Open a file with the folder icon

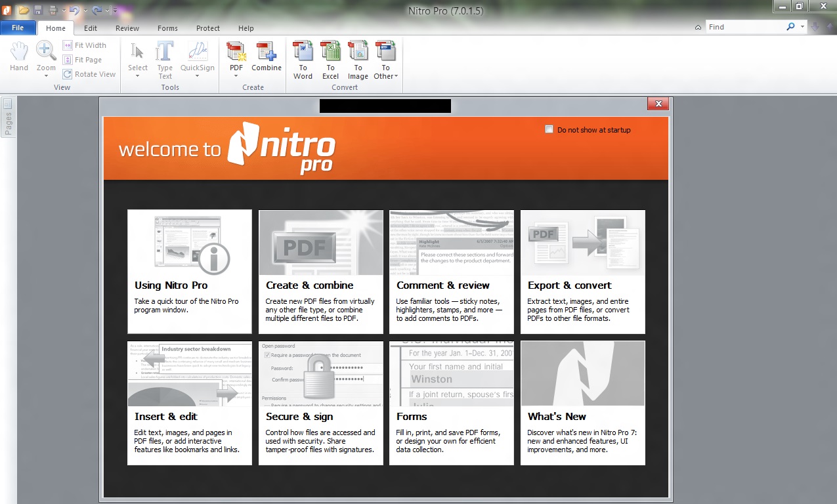[24, 10]
